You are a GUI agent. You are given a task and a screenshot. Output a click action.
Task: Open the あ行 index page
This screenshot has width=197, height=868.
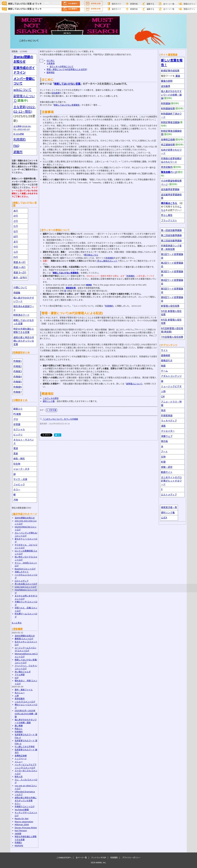coord(16,211)
